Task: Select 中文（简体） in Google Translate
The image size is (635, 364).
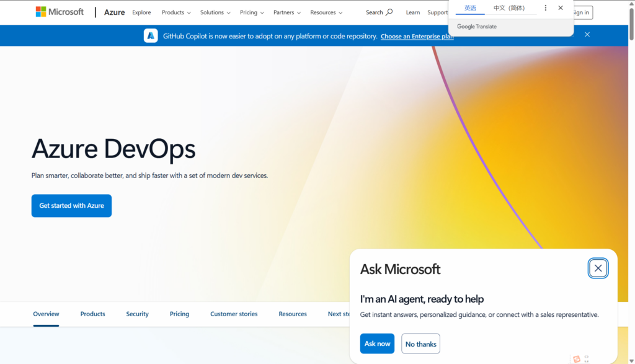Action: pyautogui.click(x=509, y=8)
